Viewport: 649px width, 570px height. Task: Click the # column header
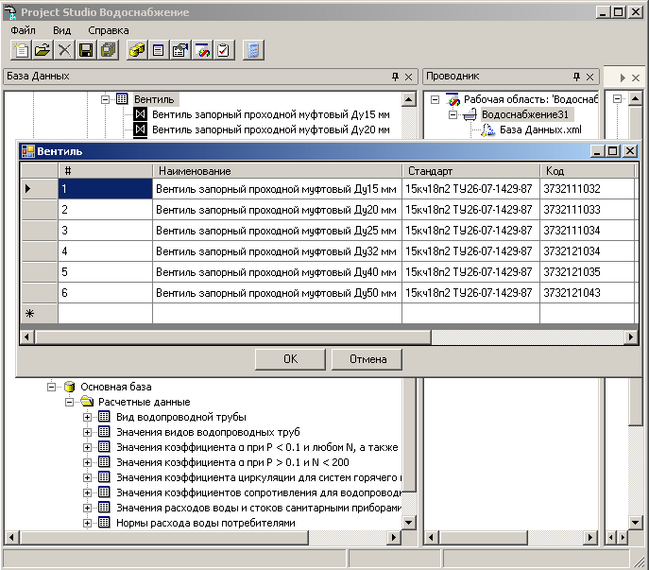click(105, 171)
